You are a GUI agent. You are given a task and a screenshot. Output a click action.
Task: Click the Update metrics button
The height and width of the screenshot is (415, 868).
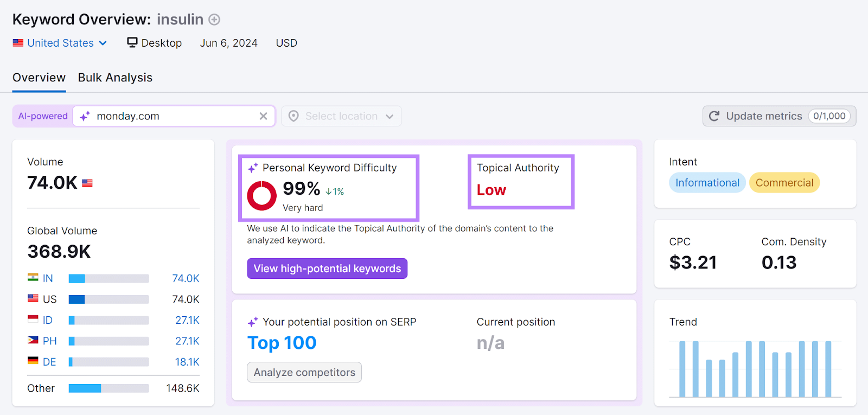pyautogui.click(x=779, y=116)
